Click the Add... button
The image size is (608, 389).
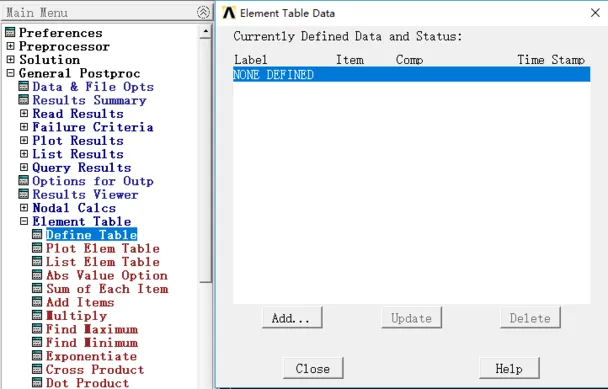click(x=292, y=318)
